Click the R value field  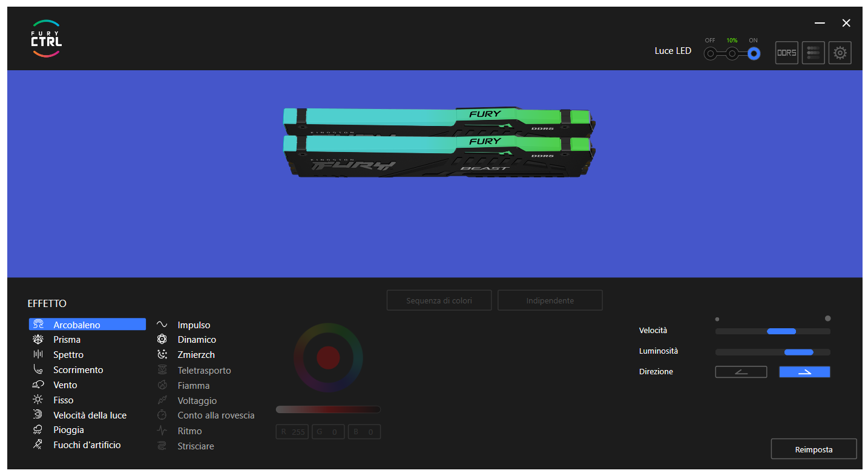293,432
